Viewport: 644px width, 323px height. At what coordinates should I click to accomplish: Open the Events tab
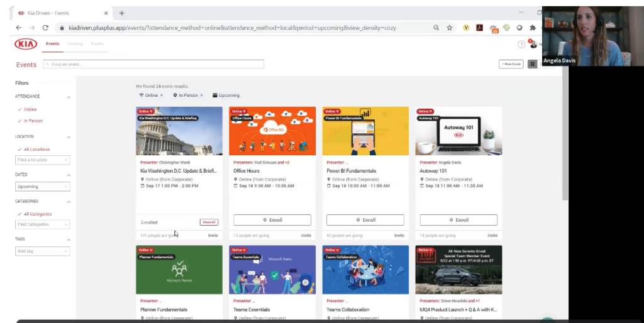53,43
